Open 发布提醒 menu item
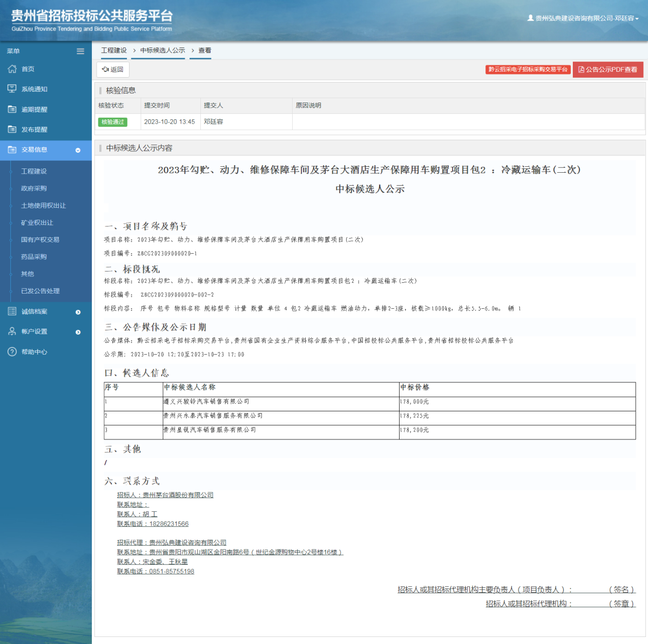The image size is (648, 644). pos(35,130)
